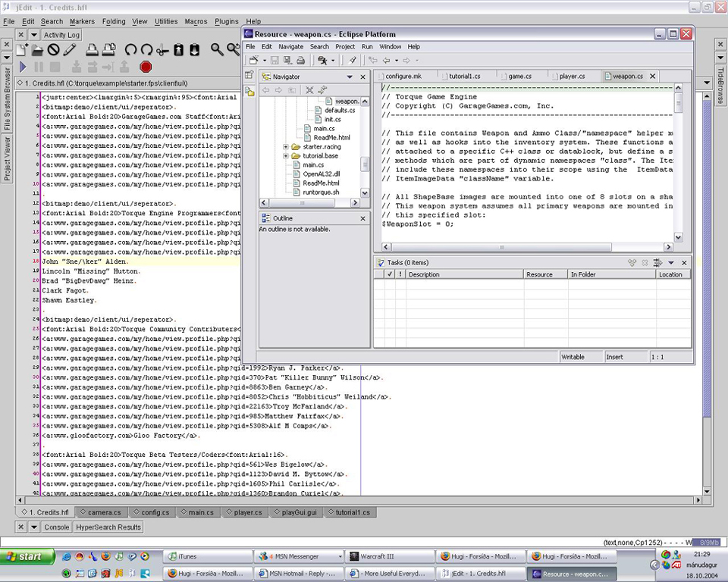The height and width of the screenshot is (582, 728).
Task: Click the Page Setup printer icon in jEdit
Action: [108, 50]
